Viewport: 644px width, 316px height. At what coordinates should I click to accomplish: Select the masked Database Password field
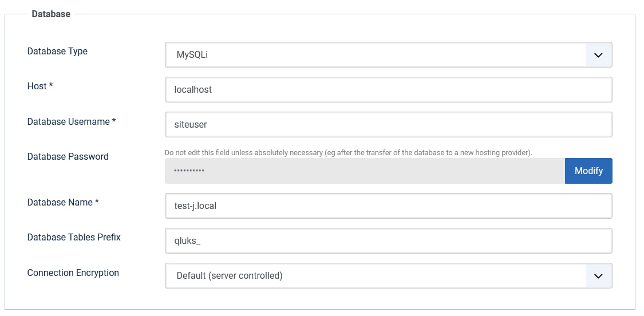(x=365, y=171)
